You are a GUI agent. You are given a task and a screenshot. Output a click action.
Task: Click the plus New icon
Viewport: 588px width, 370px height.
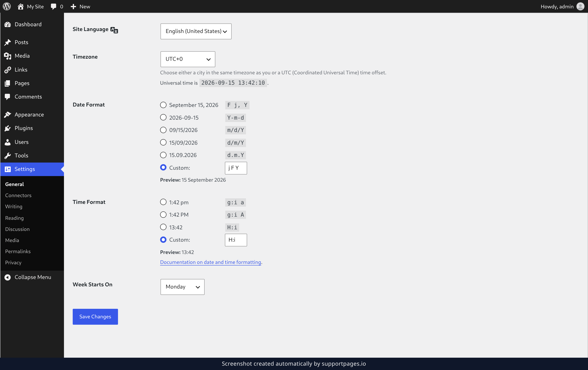pos(73,7)
